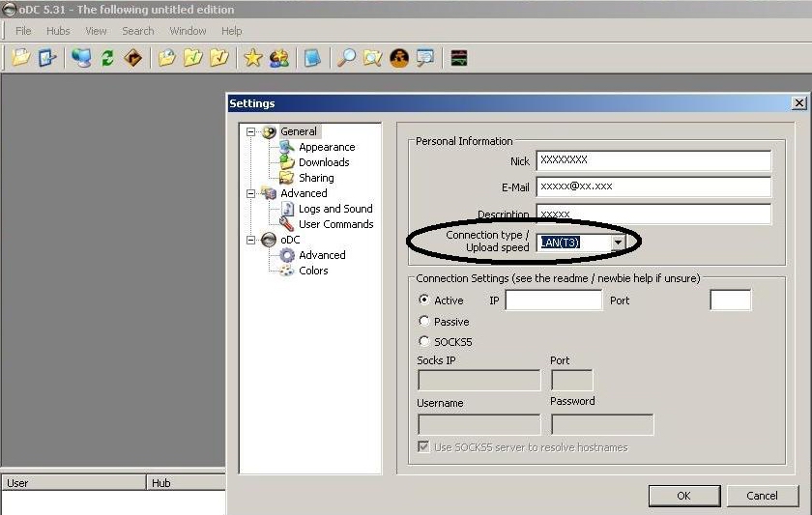This screenshot has height=515, width=812.
Task: Click the Socks IP input field
Action: 479,381
